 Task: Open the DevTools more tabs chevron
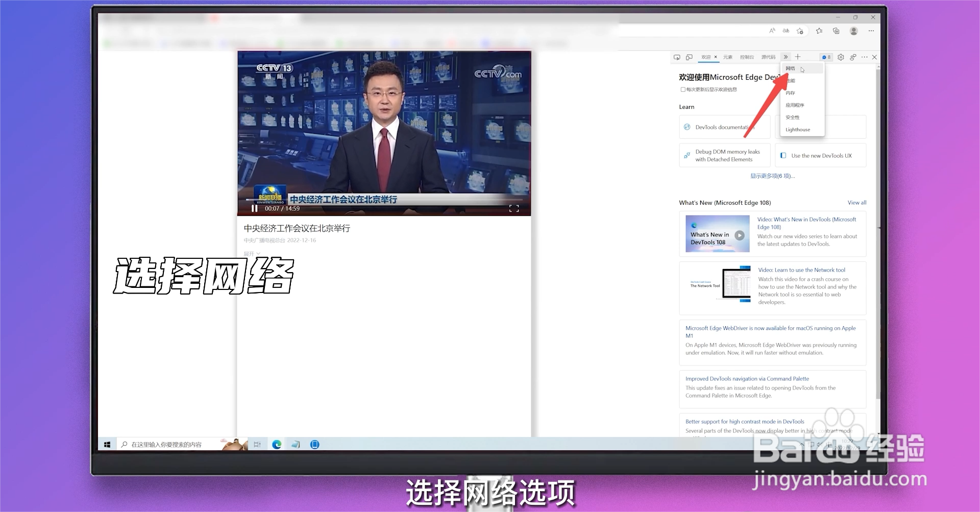(x=786, y=57)
